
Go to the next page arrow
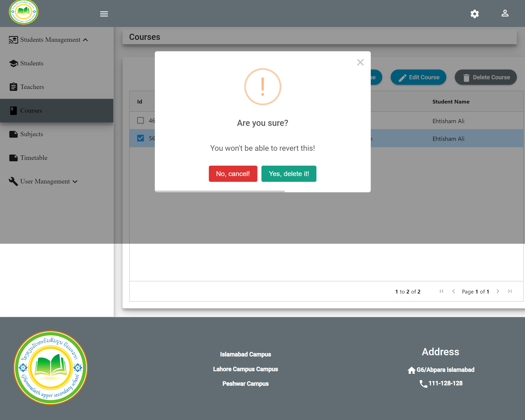pyautogui.click(x=498, y=291)
